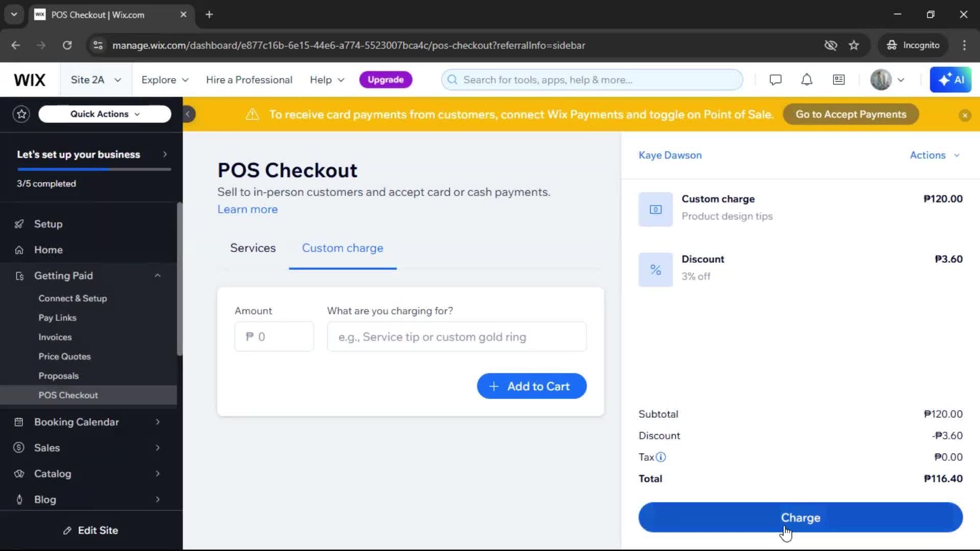
Task: Open Connect & Setup in sidebar
Action: pos(72,298)
